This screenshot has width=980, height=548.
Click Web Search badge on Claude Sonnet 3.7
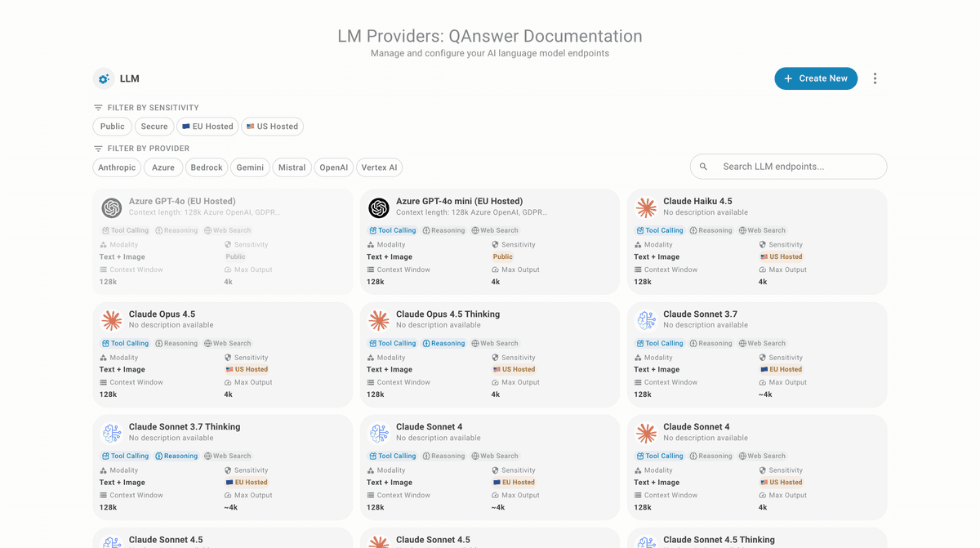pyautogui.click(x=762, y=343)
